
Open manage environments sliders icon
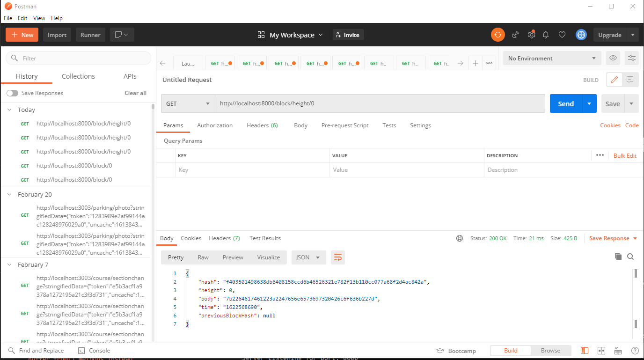[632, 58]
